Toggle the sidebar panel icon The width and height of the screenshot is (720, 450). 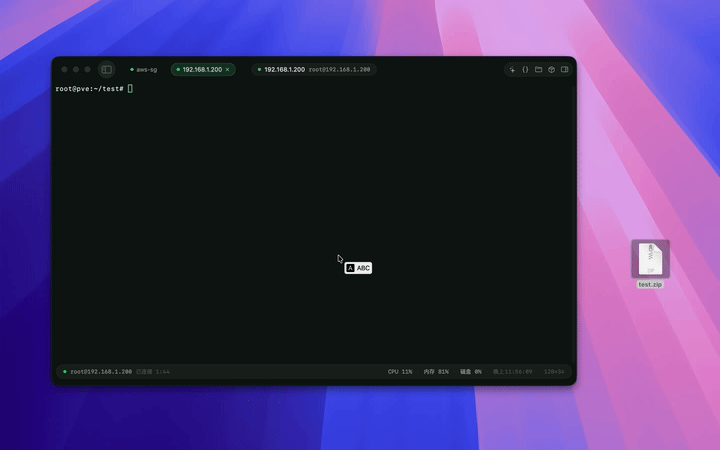pos(107,70)
